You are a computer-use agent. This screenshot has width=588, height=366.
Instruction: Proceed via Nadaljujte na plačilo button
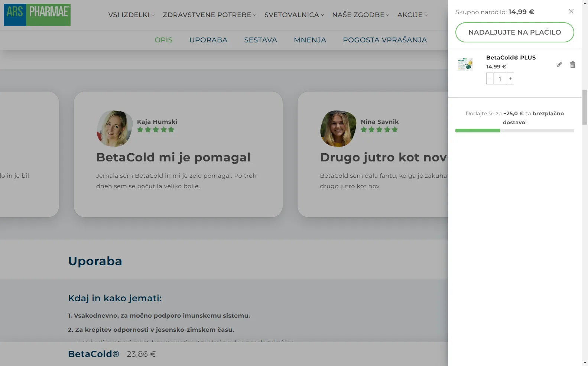click(x=515, y=32)
